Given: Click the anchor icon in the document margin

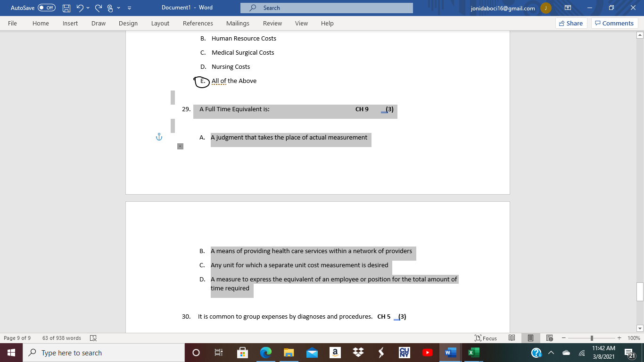Looking at the screenshot, I should (159, 137).
